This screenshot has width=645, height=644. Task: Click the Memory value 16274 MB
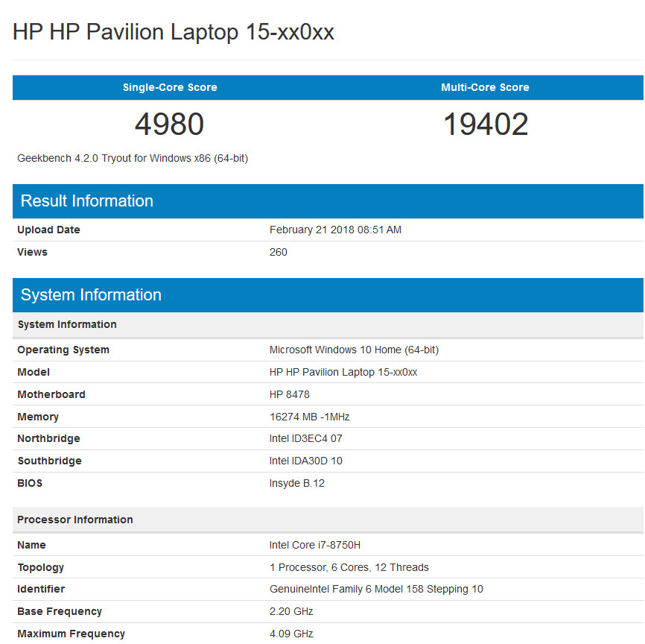[309, 417]
